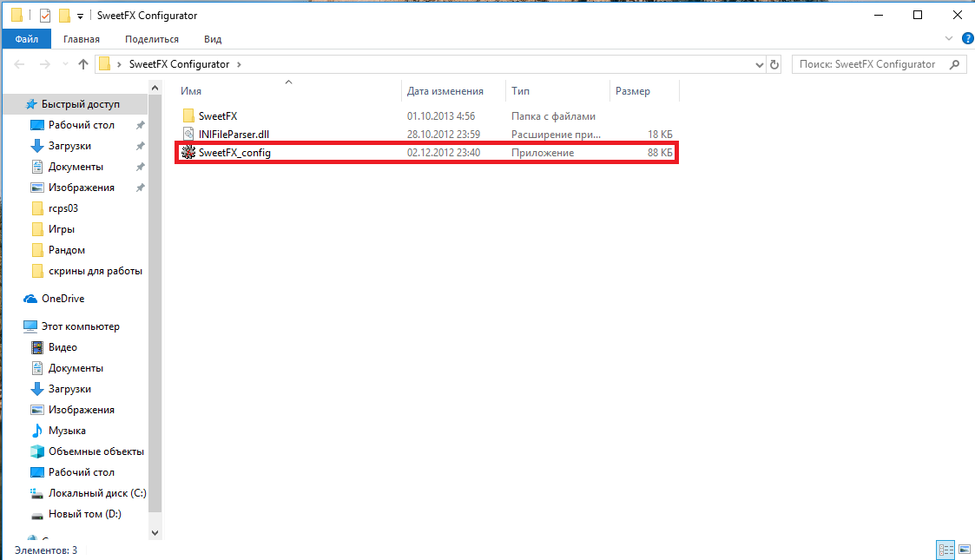Open the Главная ribbon tab

pos(82,38)
